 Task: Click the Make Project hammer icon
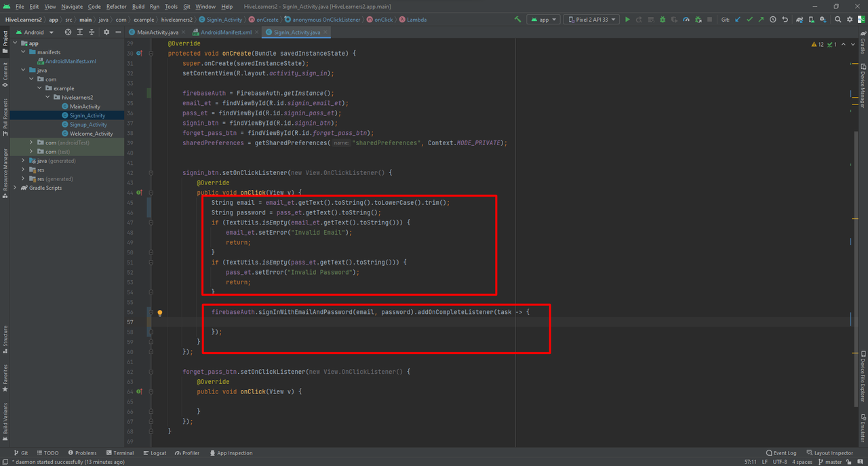click(x=518, y=20)
